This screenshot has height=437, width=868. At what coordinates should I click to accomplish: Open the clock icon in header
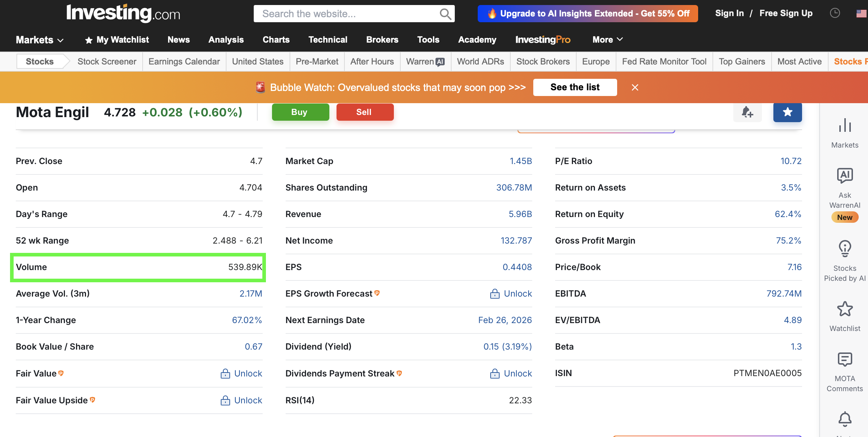[835, 13]
